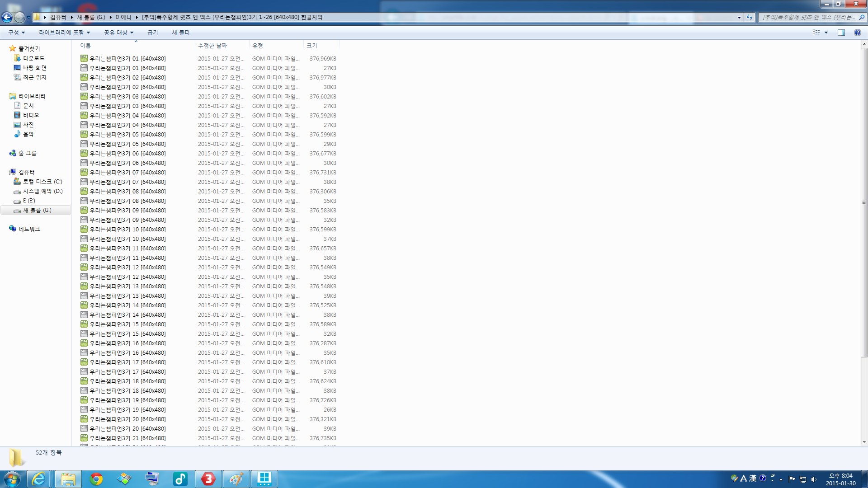Sort by the 수정한 날짜 column header
This screenshot has height=488, width=868.
coord(222,46)
